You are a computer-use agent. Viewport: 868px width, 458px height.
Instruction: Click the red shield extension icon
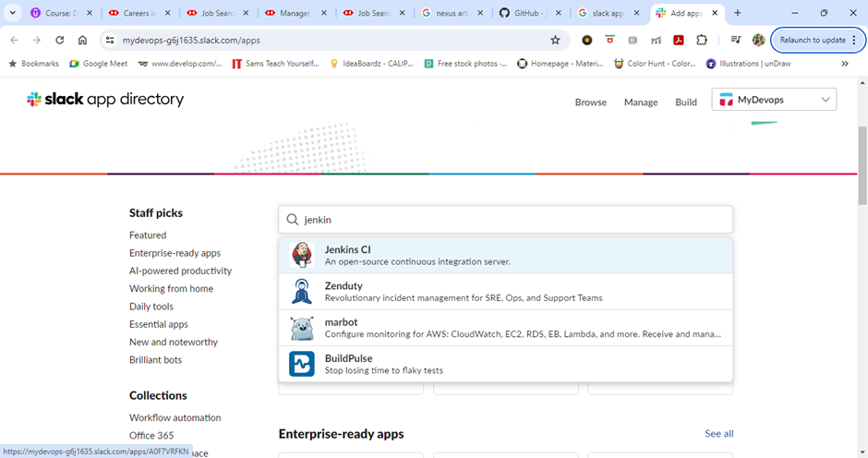point(609,40)
